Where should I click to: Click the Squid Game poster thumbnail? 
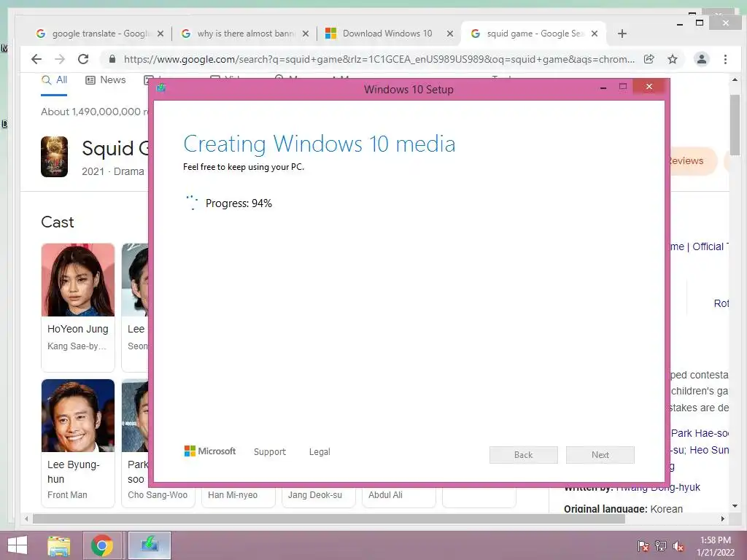[54, 157]
